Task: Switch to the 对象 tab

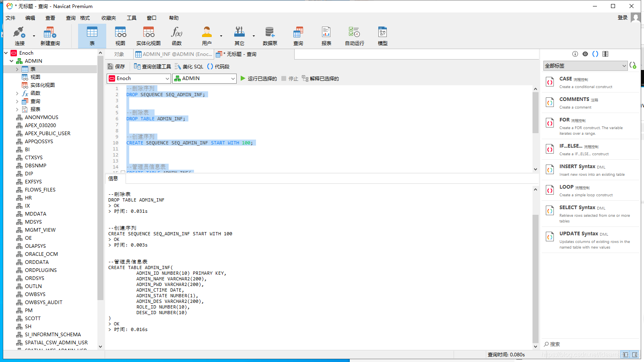Action: click(x=119, y=54)
